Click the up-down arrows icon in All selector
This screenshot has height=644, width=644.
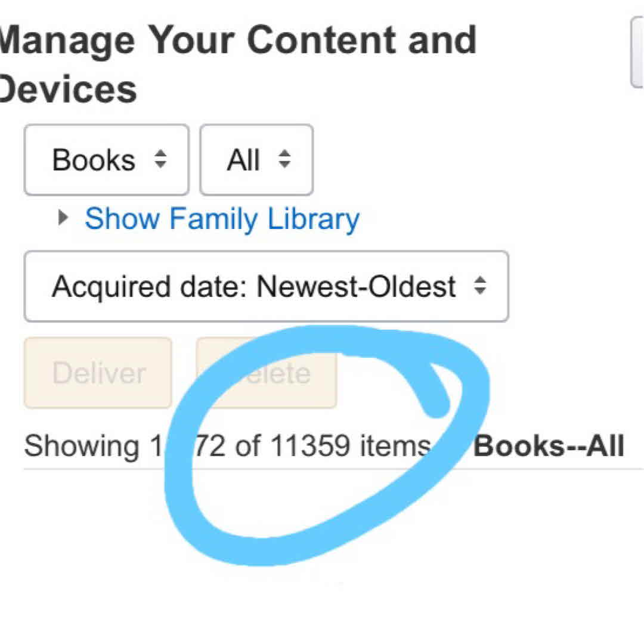(284, 159)
